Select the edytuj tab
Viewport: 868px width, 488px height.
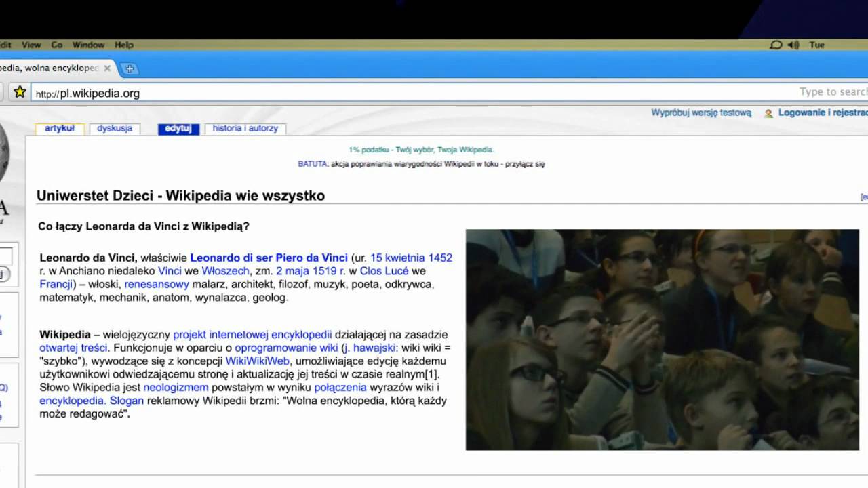click(178, 128)
